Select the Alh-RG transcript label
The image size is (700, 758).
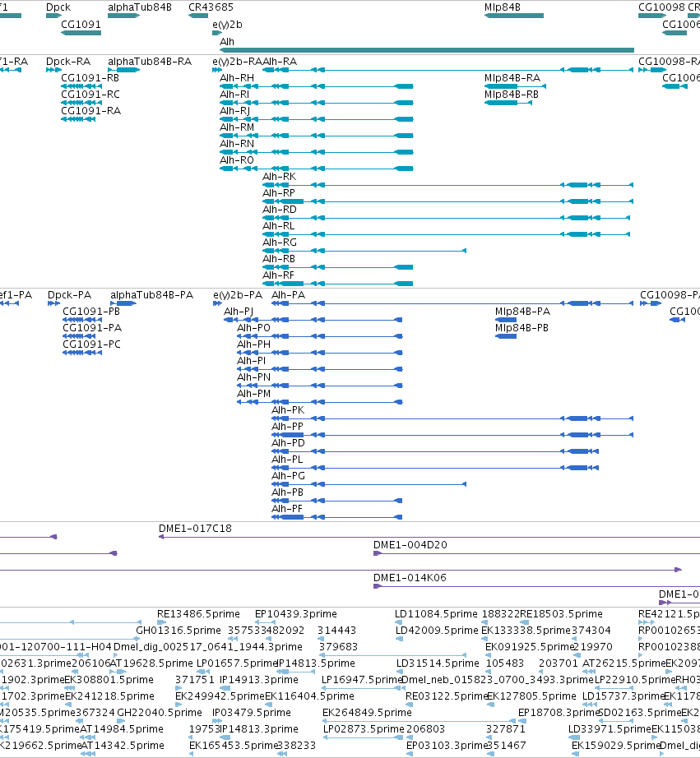point(280,243)
